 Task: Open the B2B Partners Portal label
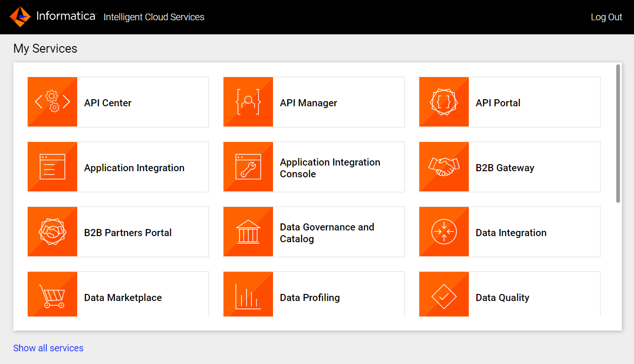pyautogui.click(x=128, y=233)
